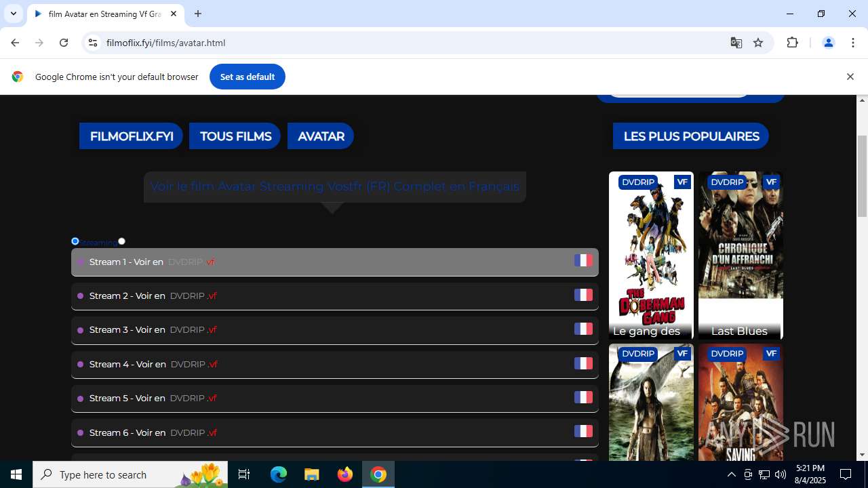This screenshot has width=868, height=488.
Task: Choose Stream 1 - Voir en DVDRIP
Action: point(335,262)
